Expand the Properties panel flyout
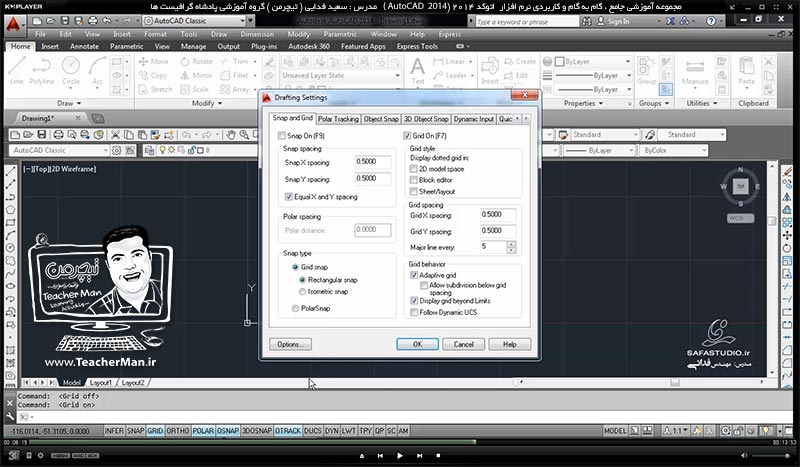The width and height of the screenshot is (800, 467). [583, 103]
